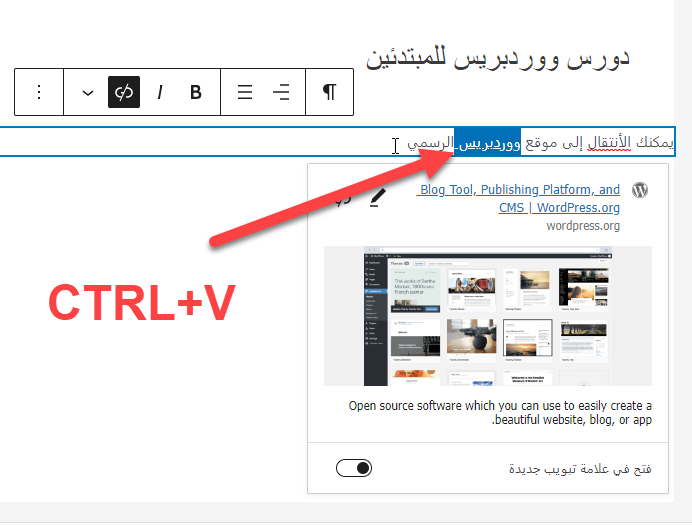Change text alignment in toolbar
This screenshot has width=692, height=528.
281,92
